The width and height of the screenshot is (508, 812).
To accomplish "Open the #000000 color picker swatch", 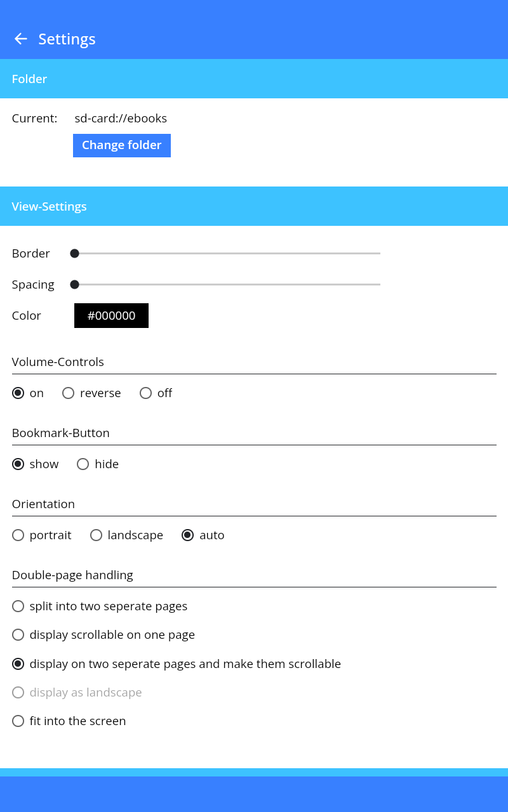I will click(111, 315).
